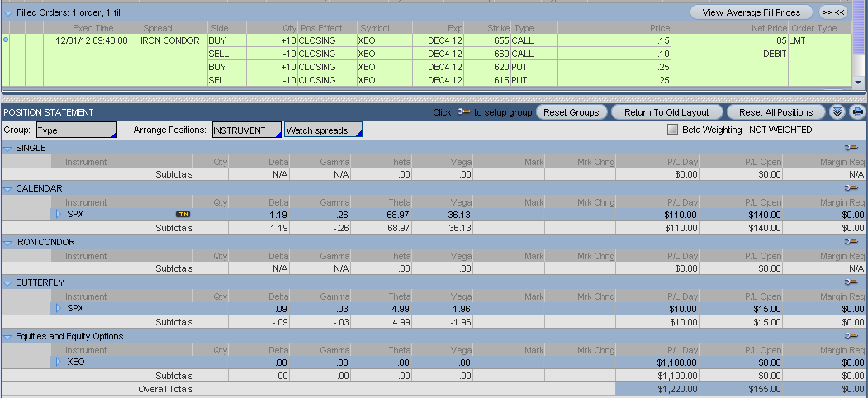Image resolution: width=868 pixels, height=398 pixels.
Task: Click the >> << button in Filled Orders header
Action: (832, 12)
